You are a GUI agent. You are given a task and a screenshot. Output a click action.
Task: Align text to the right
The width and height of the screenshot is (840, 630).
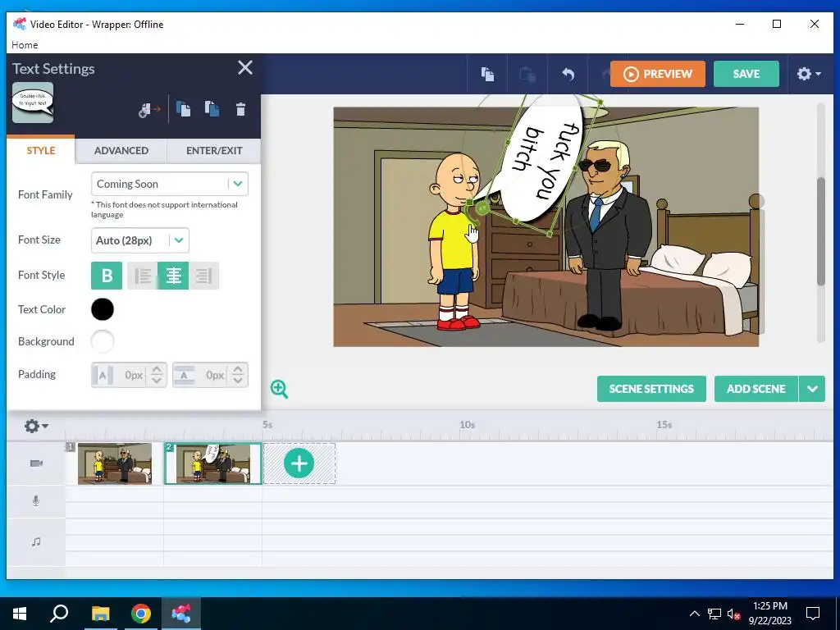click(x=203, y=276)
